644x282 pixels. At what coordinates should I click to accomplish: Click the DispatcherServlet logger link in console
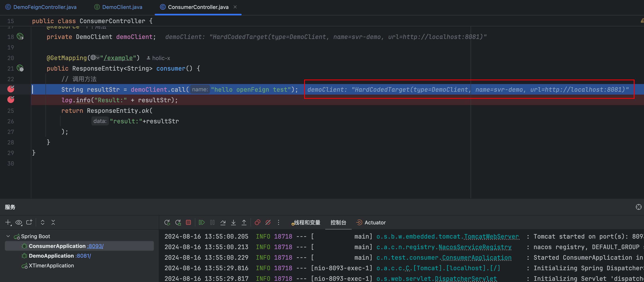click(x=466, y=278)
